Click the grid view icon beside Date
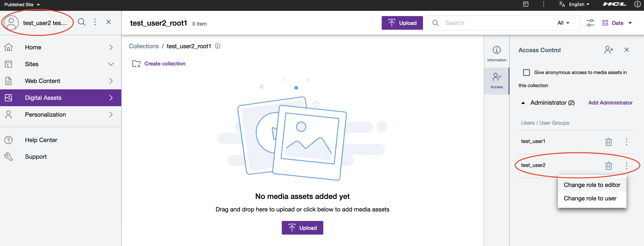The image size is (644, 246). coord(605,23)
